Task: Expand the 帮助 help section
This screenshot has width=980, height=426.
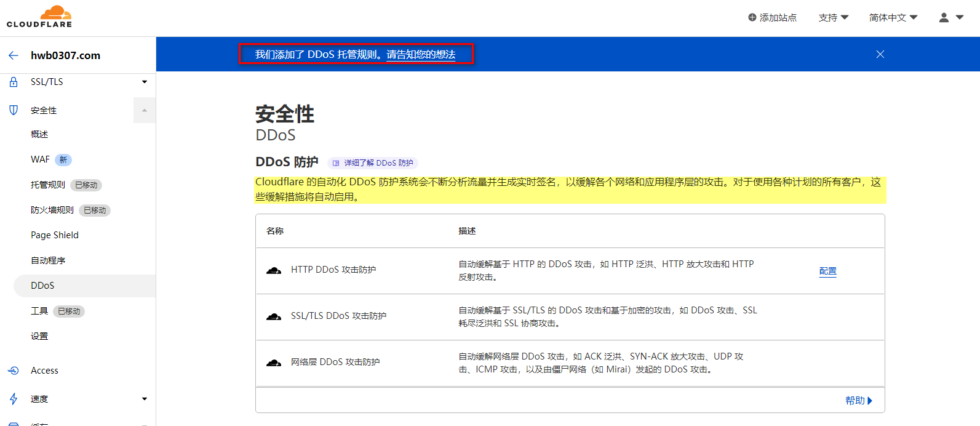Action: 858,401
